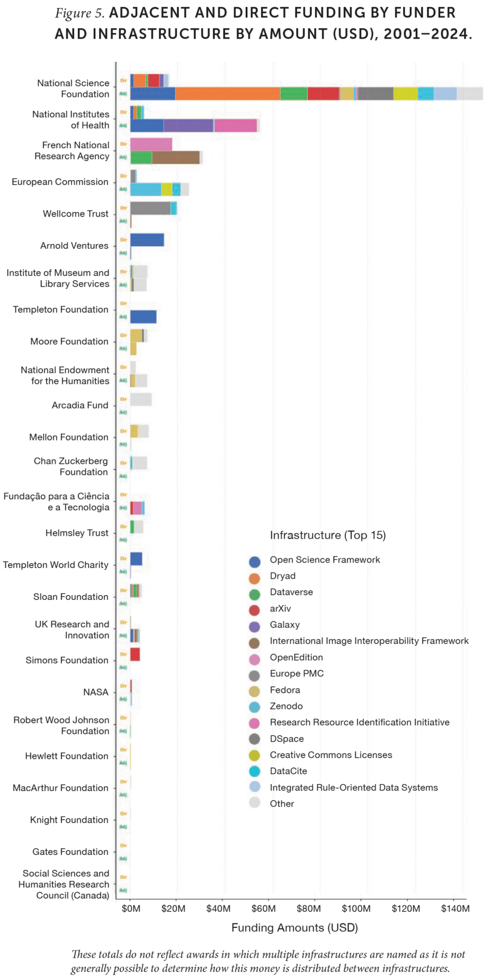Click the 'Knight Foundation' funder label
492x980 pixels.
tap(69, 820)
